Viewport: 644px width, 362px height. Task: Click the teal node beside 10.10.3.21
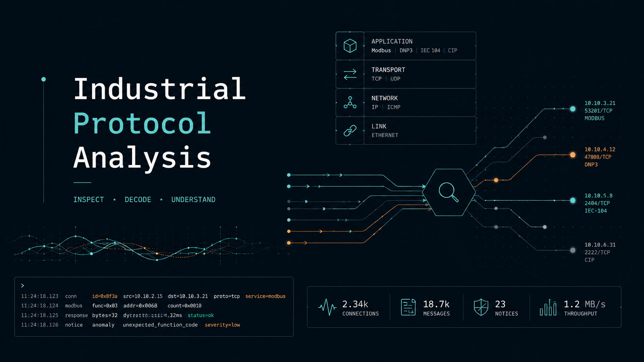[x=573, y=109]
